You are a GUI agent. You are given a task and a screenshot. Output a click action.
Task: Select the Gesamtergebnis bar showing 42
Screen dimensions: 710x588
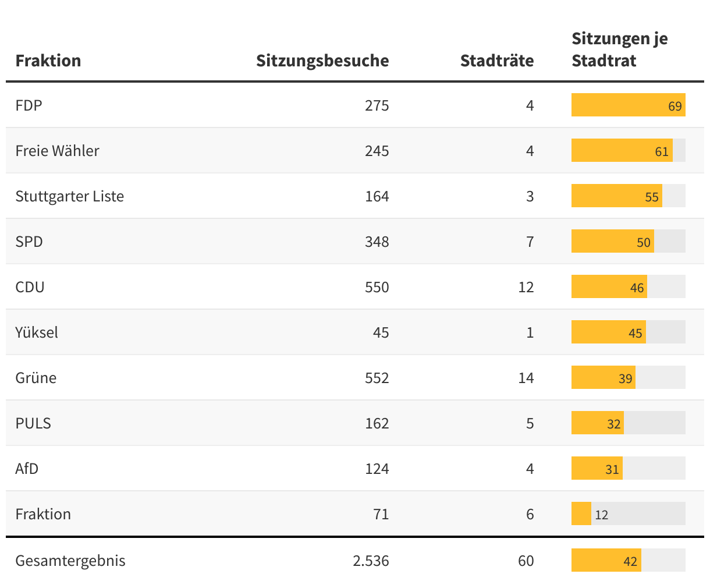(x=606, y=561)
